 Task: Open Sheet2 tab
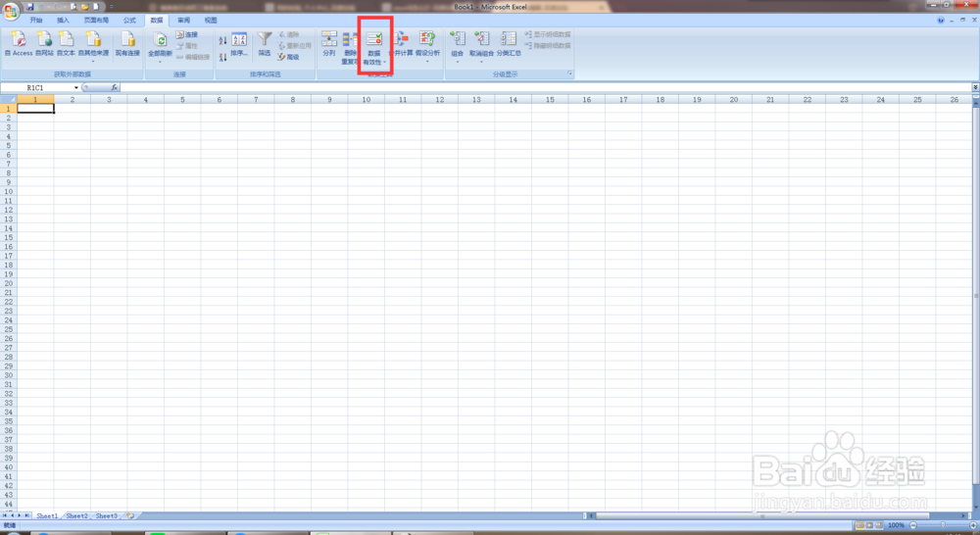[76, 515]
